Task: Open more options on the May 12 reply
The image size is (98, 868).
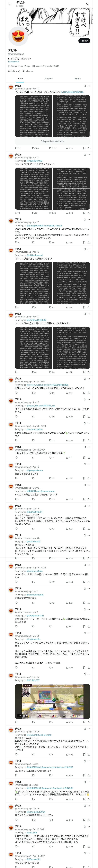Action: click(x=89, y=485)
